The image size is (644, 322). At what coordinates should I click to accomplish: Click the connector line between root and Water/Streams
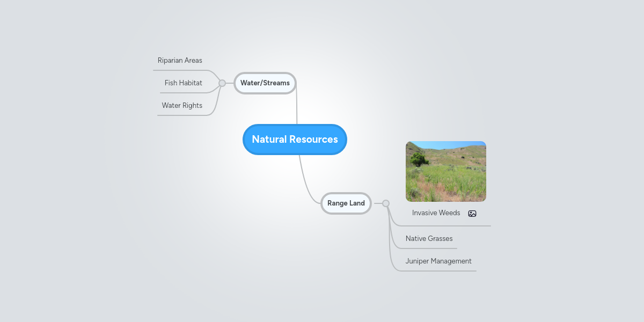tap(296, 107)
